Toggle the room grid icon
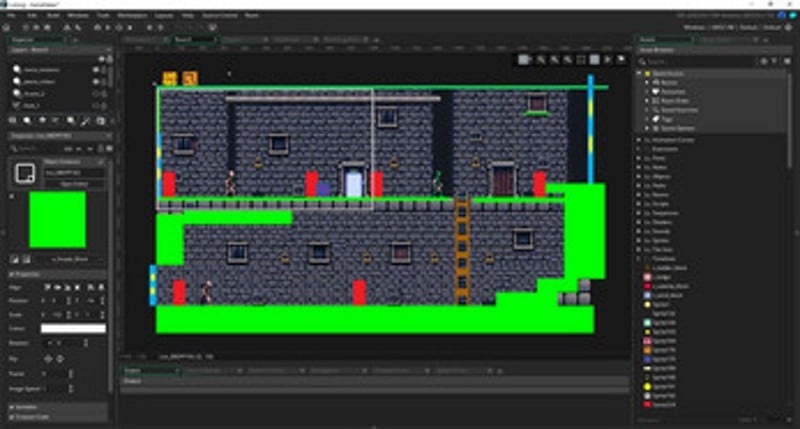Screen dimensions: 800x429 tap(523, 60)
